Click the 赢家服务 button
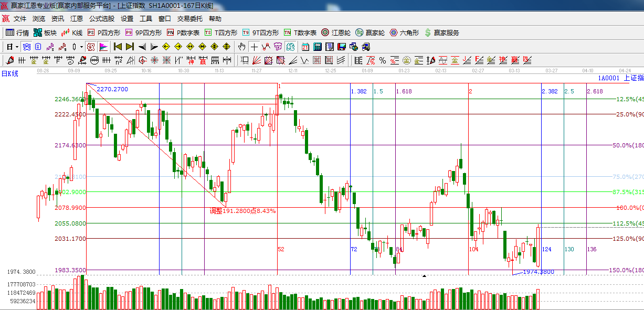This screenshot has width=644, height=310. point(441,33)
